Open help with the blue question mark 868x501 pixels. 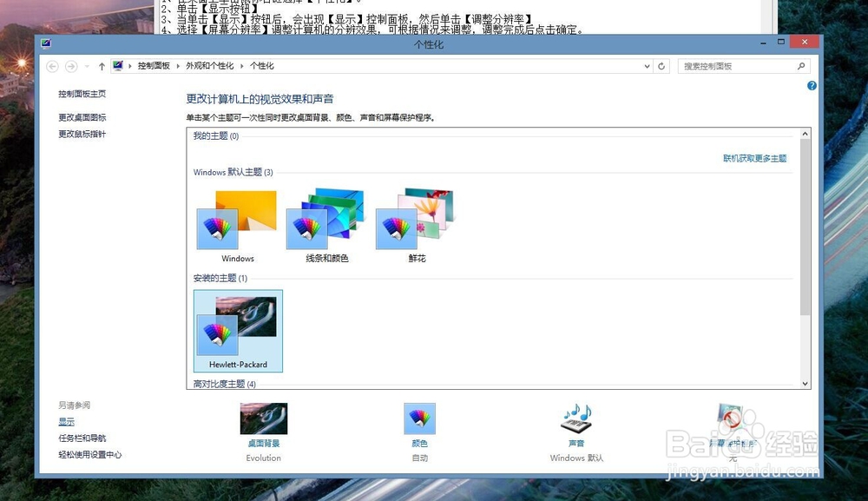pos(812,86)
